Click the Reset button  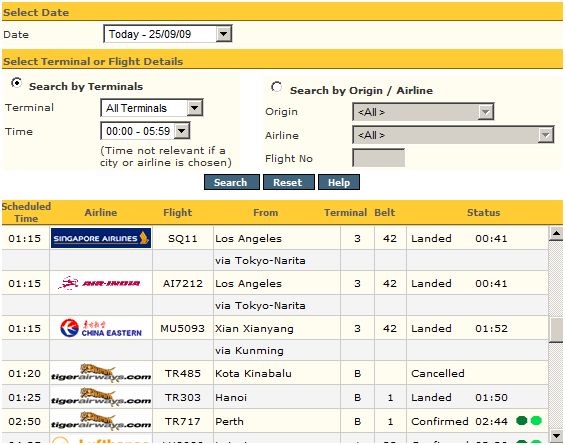289,182
